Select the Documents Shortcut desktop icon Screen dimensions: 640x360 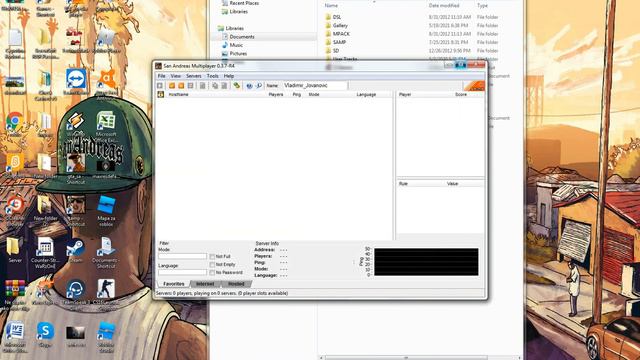[x=106, y=247]
